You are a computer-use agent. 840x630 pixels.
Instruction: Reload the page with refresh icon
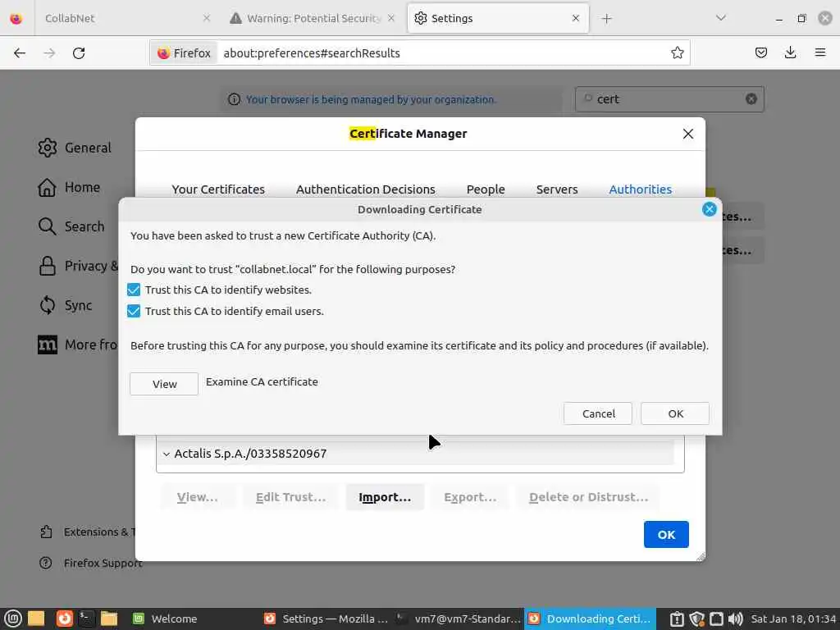(79, 53)
